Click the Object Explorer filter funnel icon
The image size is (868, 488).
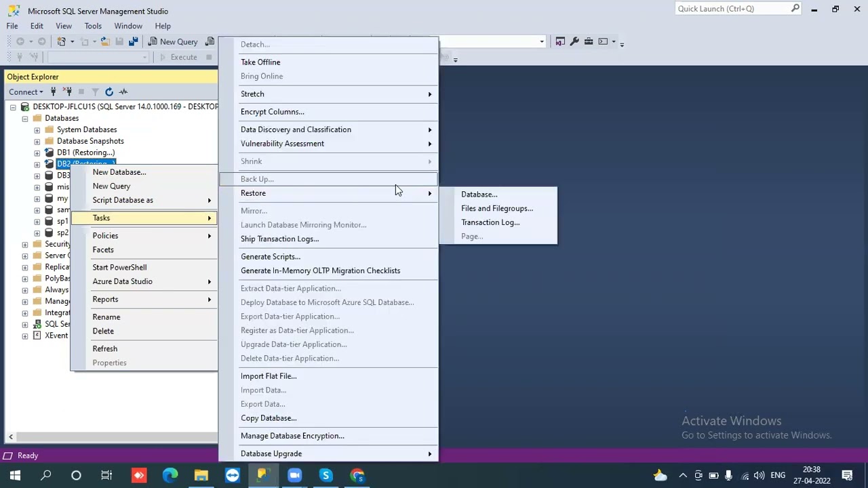coord(95,91)
